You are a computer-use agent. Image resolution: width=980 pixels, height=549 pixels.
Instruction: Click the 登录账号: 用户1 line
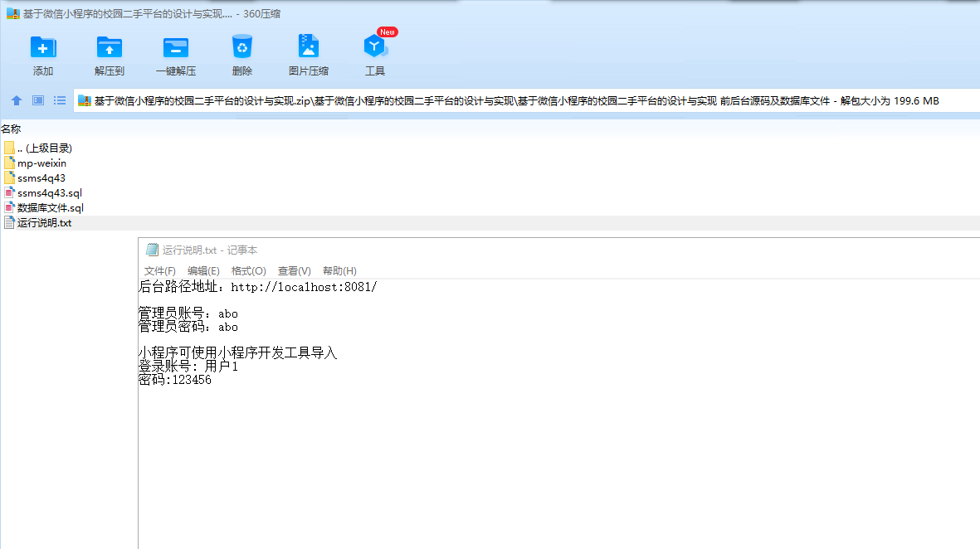tap(188, 367)
